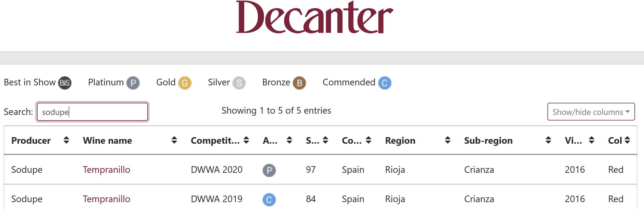Click the Platinum badge in DWWA 2020 row
This screenshot has width=644, height=209.
(x=269, y=170)
